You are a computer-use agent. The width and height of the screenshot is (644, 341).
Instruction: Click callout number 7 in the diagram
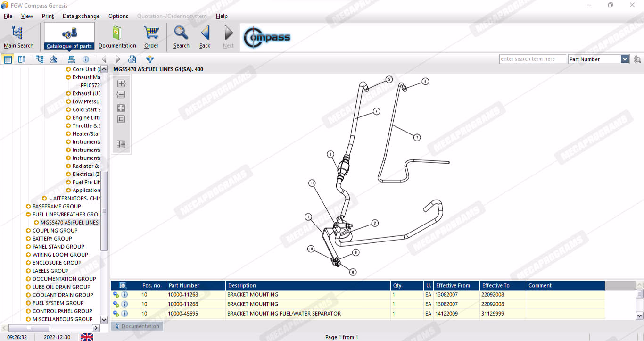417,137
